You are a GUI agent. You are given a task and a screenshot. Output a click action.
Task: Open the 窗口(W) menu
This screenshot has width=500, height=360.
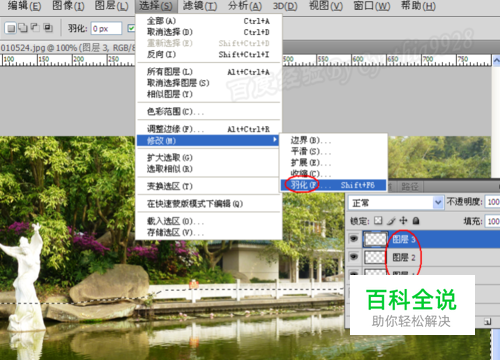pyautogui.click(x=372, y=6)
